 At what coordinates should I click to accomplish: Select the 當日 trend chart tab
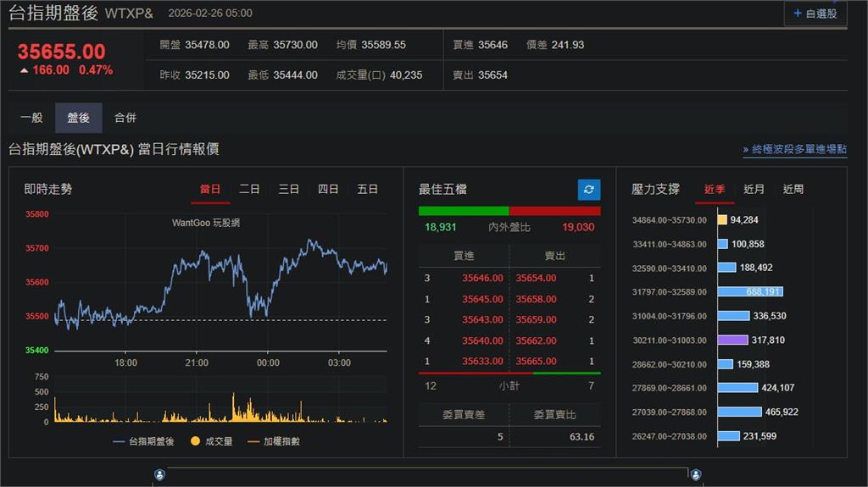pyautogui.click(x=210, y=190)
